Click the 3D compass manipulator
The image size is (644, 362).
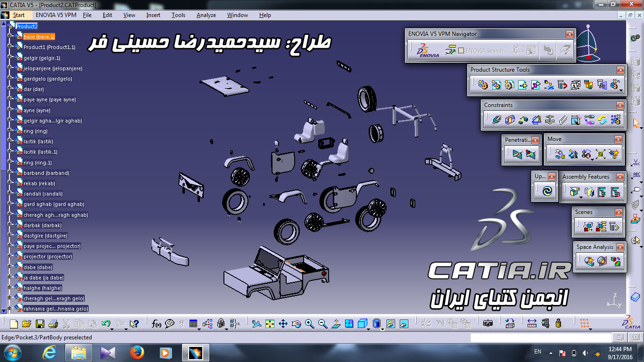589,45
